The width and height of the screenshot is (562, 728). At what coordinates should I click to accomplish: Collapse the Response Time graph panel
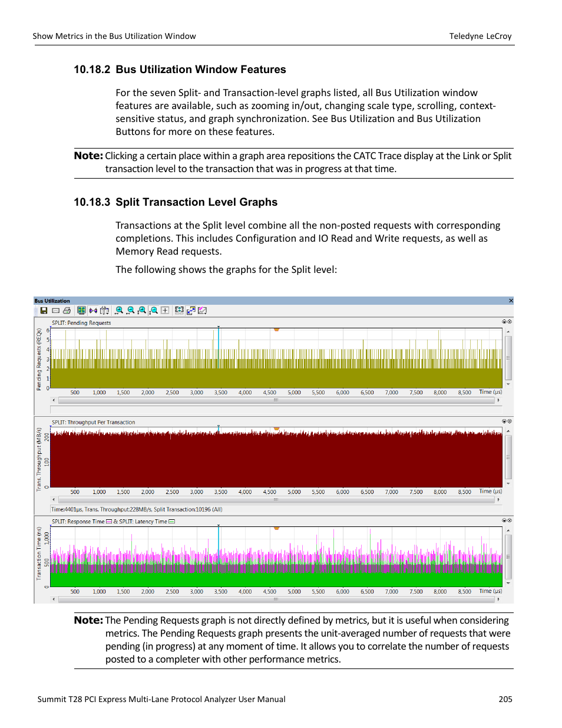click(x=504, y=520)
